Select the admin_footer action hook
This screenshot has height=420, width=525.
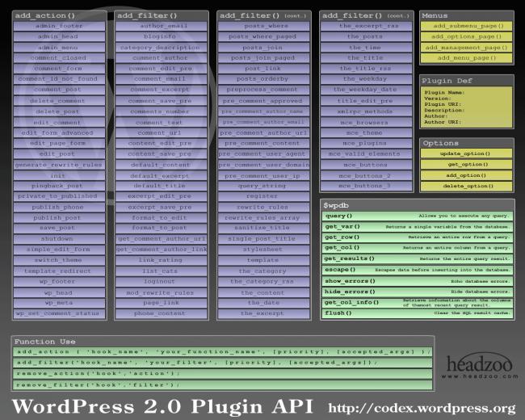tap(59, 26)
